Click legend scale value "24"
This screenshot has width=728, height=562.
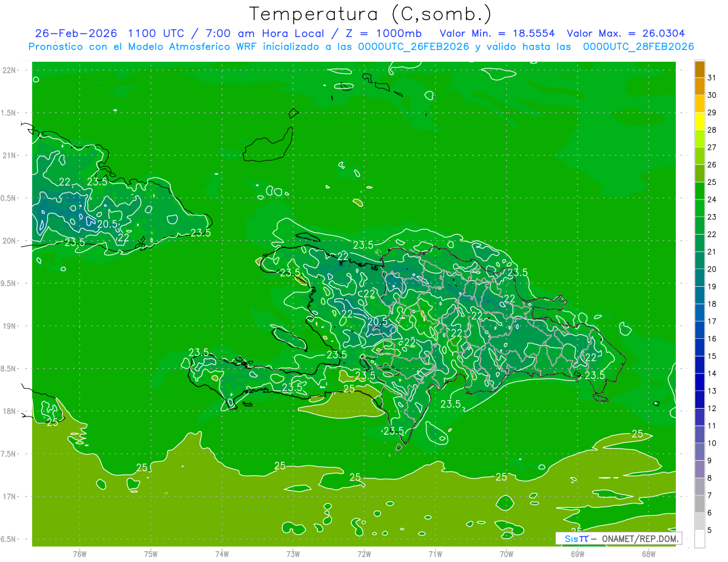712,199
